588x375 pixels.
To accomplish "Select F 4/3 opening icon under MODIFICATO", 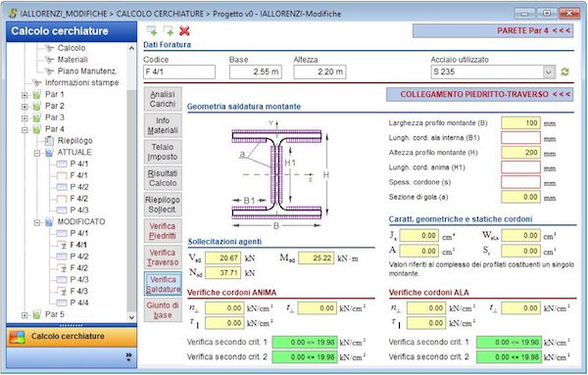I will tap(62, 291).
